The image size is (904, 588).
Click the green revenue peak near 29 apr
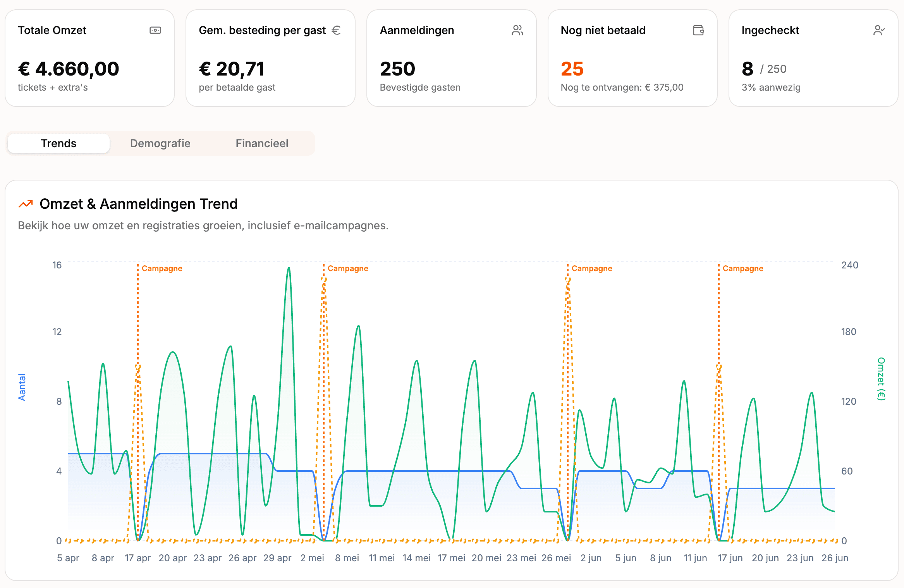pos(289,268)
